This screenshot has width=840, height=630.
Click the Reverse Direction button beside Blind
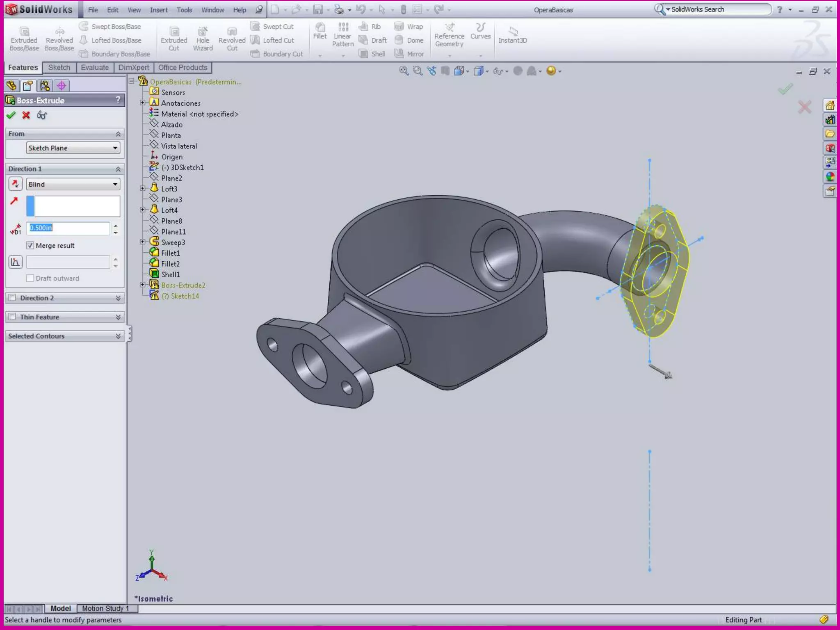pyautogui.click(x=16, y=184)
